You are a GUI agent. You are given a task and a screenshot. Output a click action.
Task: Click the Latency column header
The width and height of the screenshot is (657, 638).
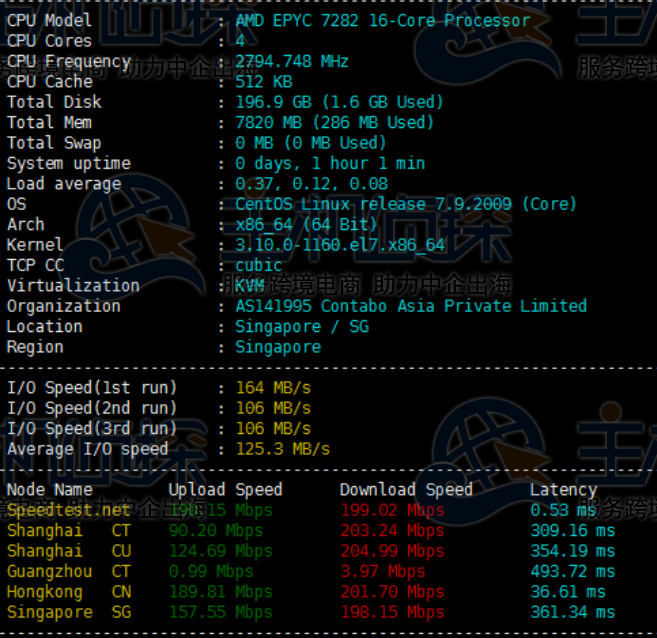[563, 489]
